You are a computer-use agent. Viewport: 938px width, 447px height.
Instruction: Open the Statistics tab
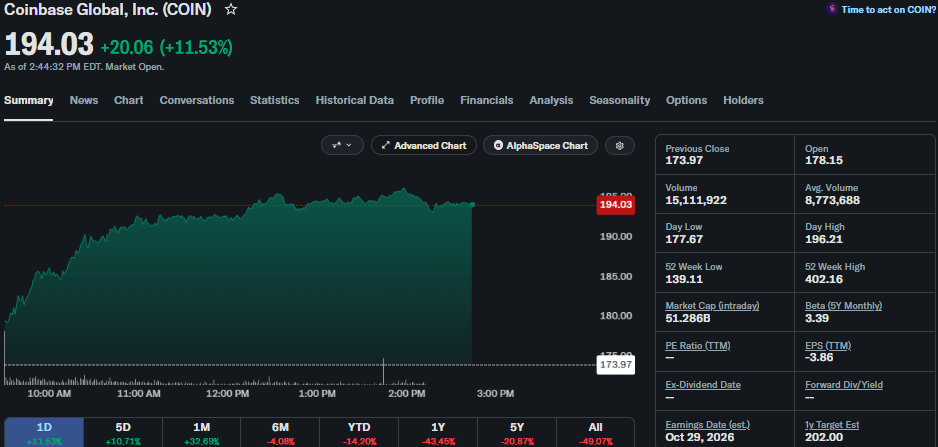point(275,101)
